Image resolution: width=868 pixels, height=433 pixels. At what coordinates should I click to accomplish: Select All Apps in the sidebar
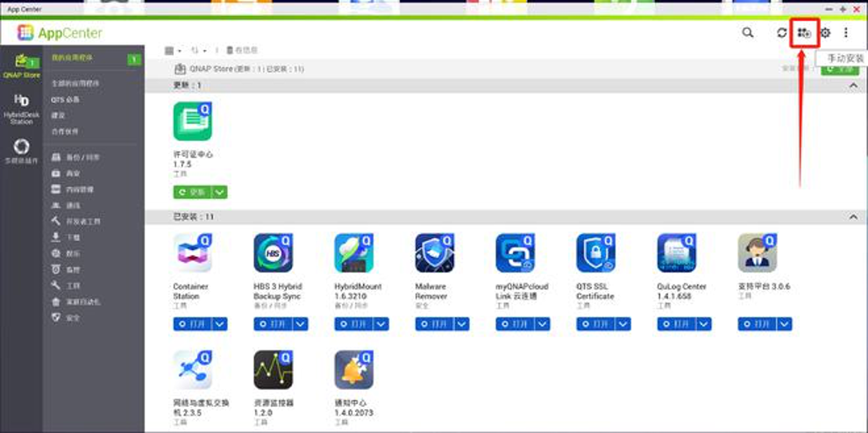coord(75,83)
